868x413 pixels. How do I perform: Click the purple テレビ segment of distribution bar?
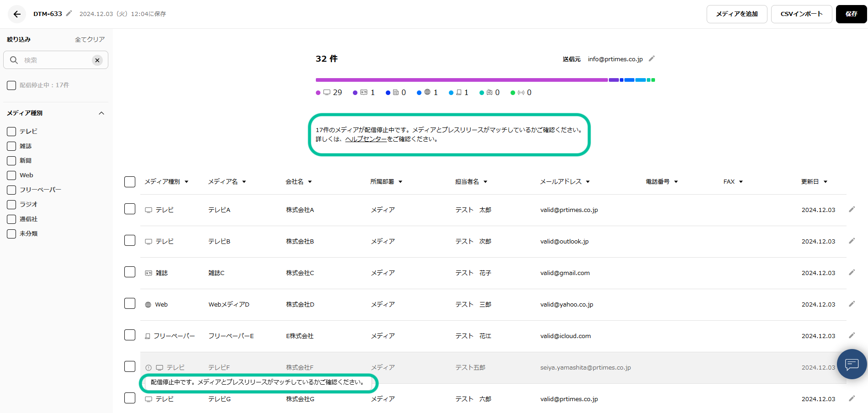pyautogui.click(x=462, y=80)
